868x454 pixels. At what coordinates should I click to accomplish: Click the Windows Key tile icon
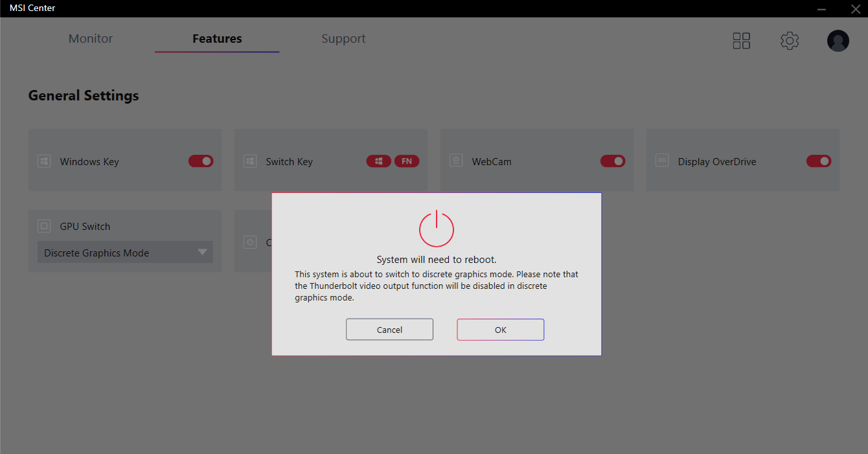44,161
